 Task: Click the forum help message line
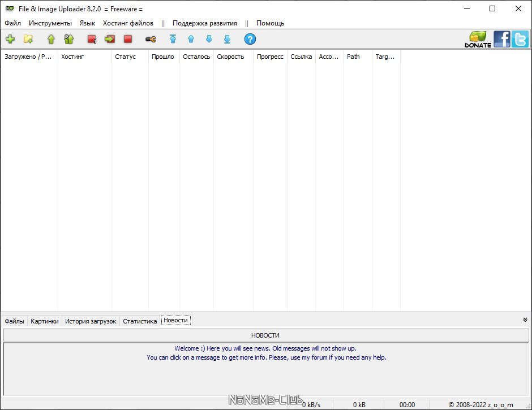267,357
